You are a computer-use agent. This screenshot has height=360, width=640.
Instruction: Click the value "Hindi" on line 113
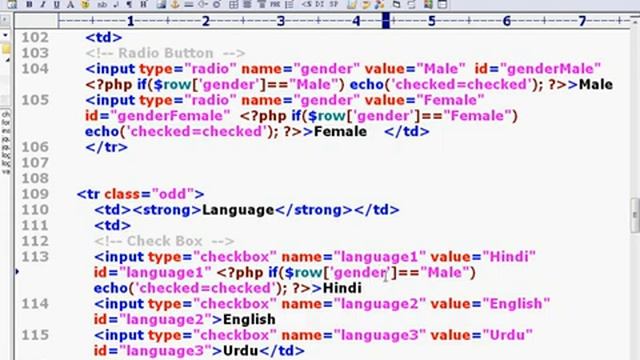(x=509, y=257)
